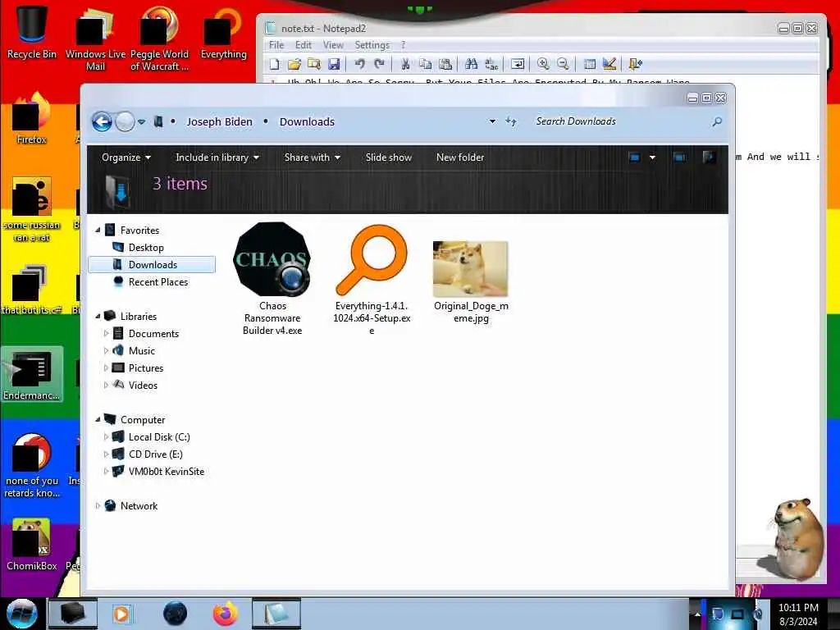Select Desktop under Favorites
This screenshot has width=840, height=630.
tap(146, 248)
